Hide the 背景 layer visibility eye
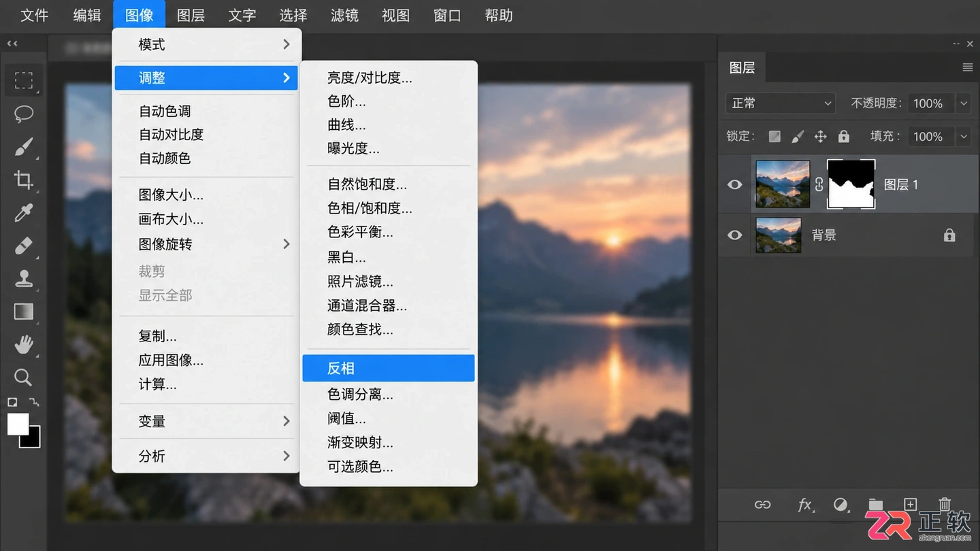Image resolution: width=980 pixels, height=551 pixels. [x=735, y=235]
